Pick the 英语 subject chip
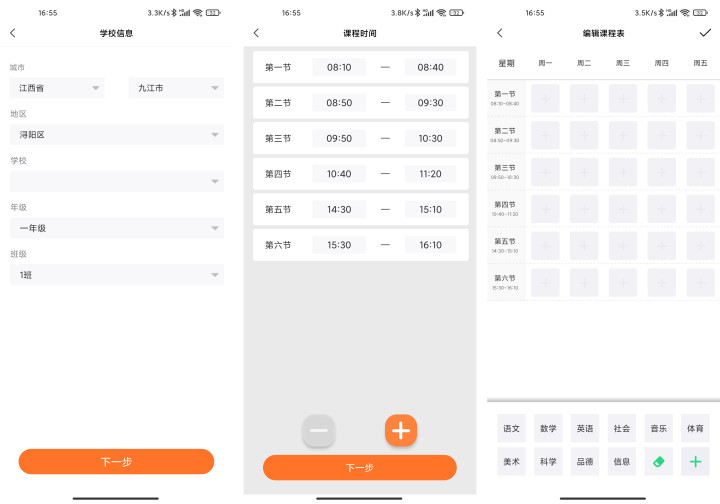 click(x=585, y=428)
